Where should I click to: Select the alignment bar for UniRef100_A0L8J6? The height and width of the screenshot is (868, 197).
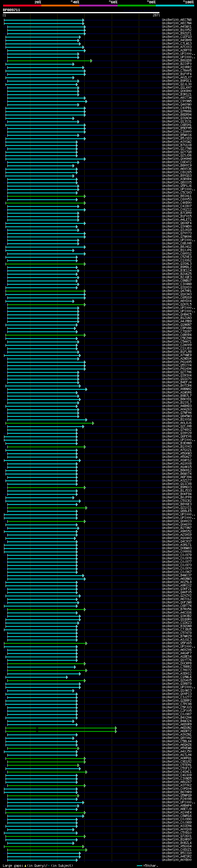pyautogui.click(x=50, y=423)
